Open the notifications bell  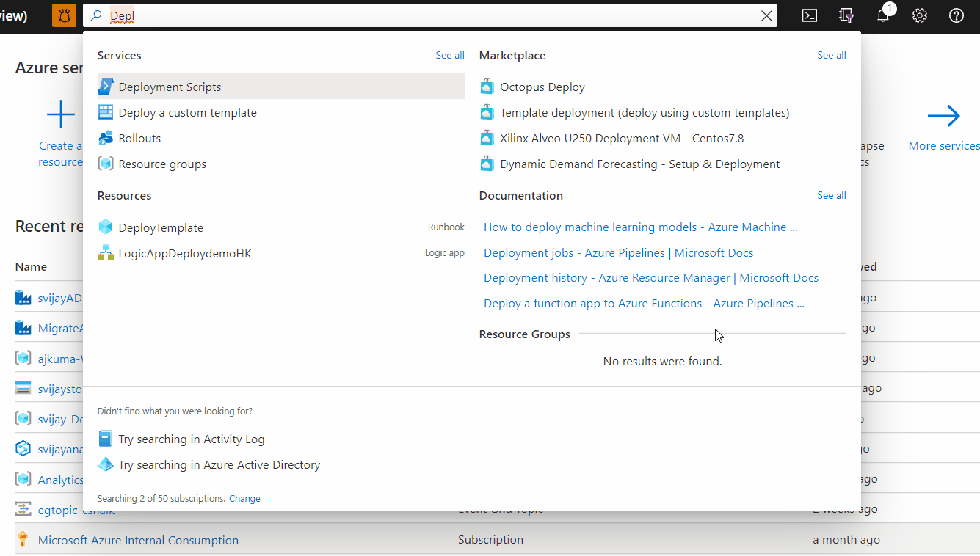[882, 15]
